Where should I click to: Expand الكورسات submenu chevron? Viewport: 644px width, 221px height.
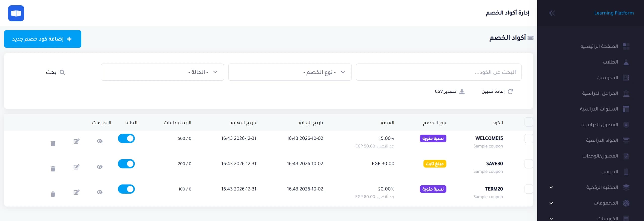click(551, 218)
